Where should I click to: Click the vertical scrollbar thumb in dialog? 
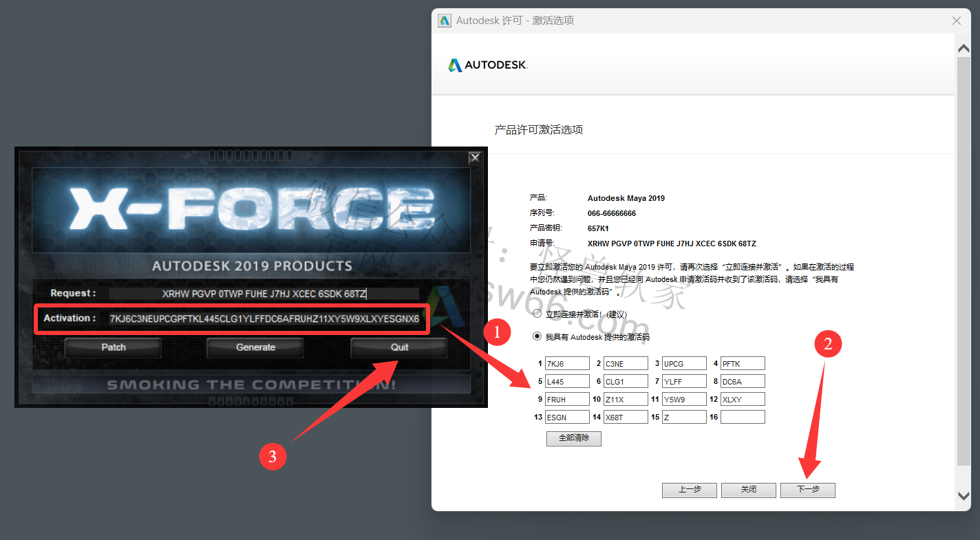[x=963, y=261]
